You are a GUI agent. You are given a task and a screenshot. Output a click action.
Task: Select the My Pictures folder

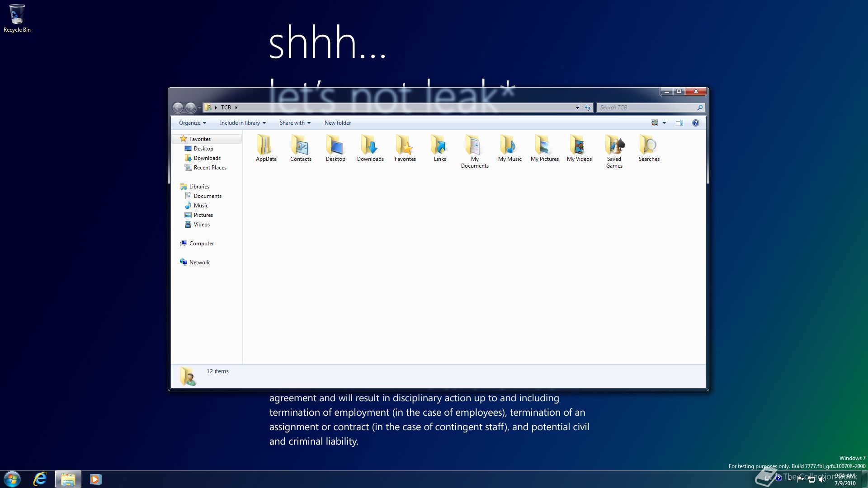[x=544, y=148]
